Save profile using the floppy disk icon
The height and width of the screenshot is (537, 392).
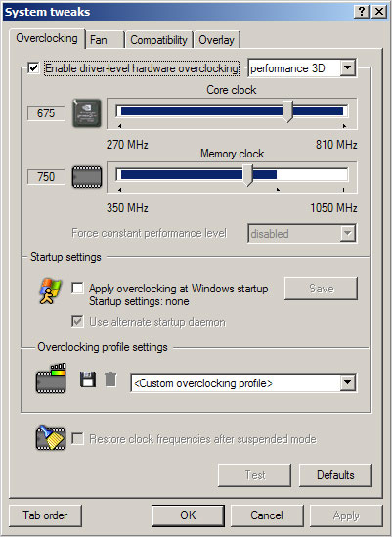pos(88,380)
